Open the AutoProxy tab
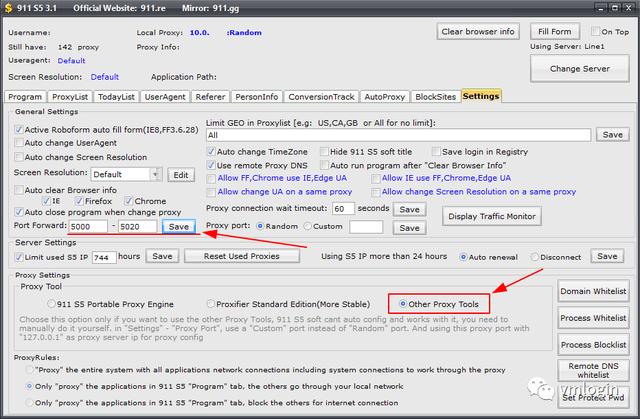The image size is (640, 419). (x=383, y=96)
